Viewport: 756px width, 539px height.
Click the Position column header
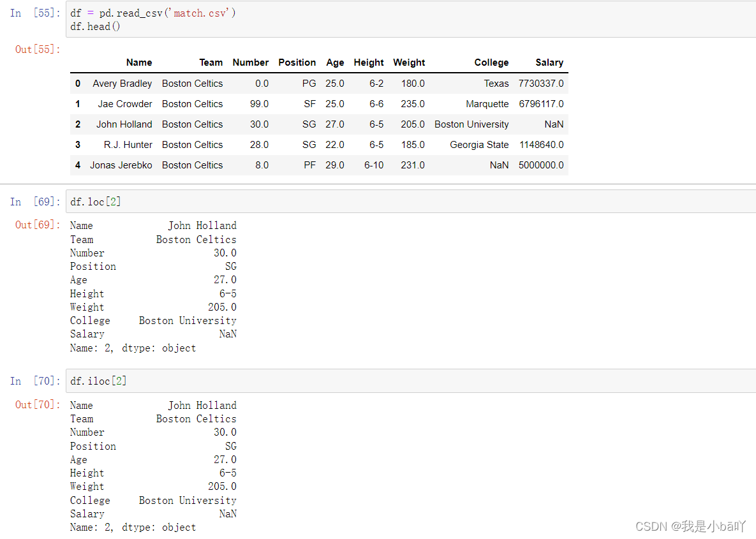click(297, 63)
